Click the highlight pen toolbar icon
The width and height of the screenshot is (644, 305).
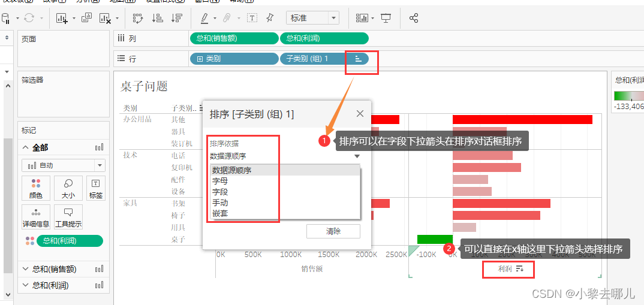[x=204, y=18]
